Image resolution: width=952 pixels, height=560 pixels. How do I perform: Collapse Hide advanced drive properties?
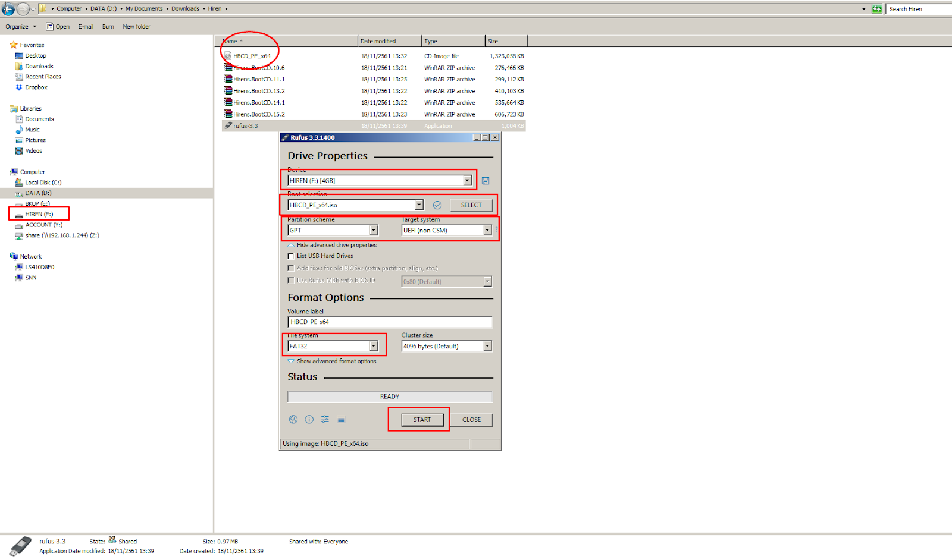tap(332, 245)
